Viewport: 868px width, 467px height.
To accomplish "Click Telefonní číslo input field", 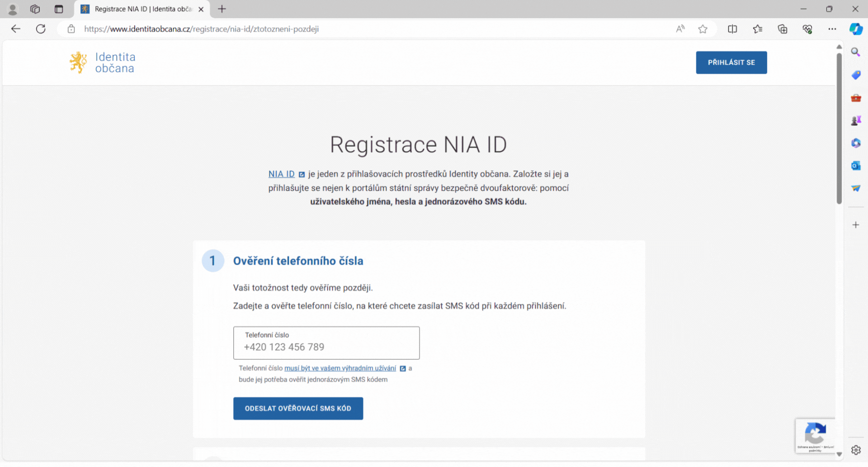I will (326, 343).
